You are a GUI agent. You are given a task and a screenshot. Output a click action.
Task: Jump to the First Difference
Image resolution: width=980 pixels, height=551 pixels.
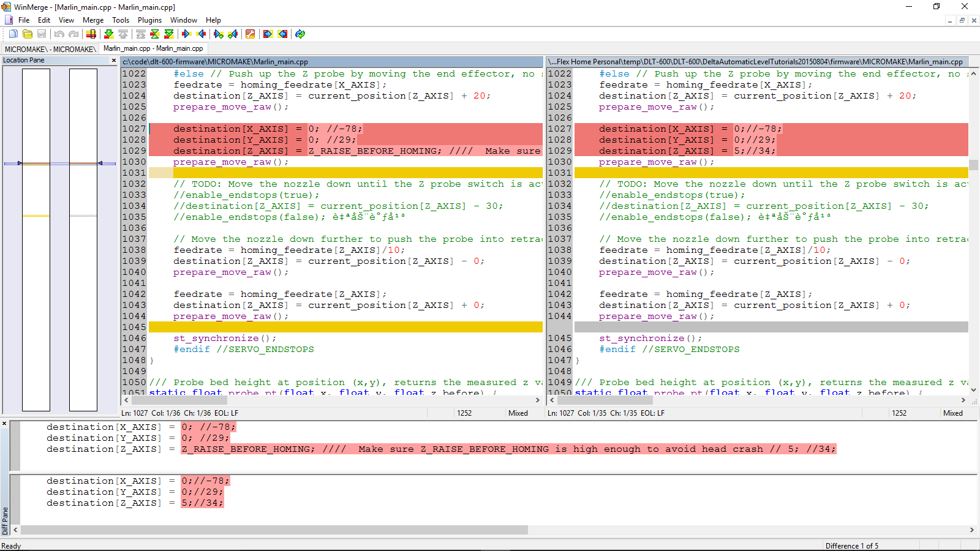(x=141, y=34)
